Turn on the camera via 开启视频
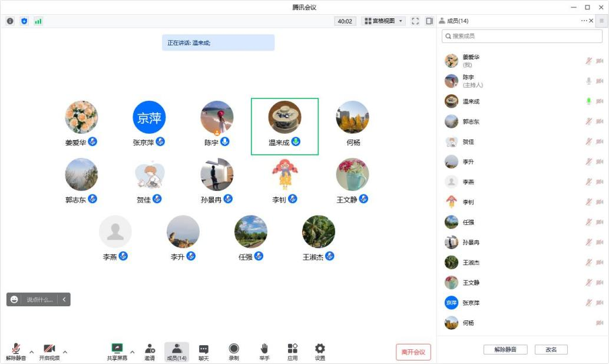 (49, 352)
